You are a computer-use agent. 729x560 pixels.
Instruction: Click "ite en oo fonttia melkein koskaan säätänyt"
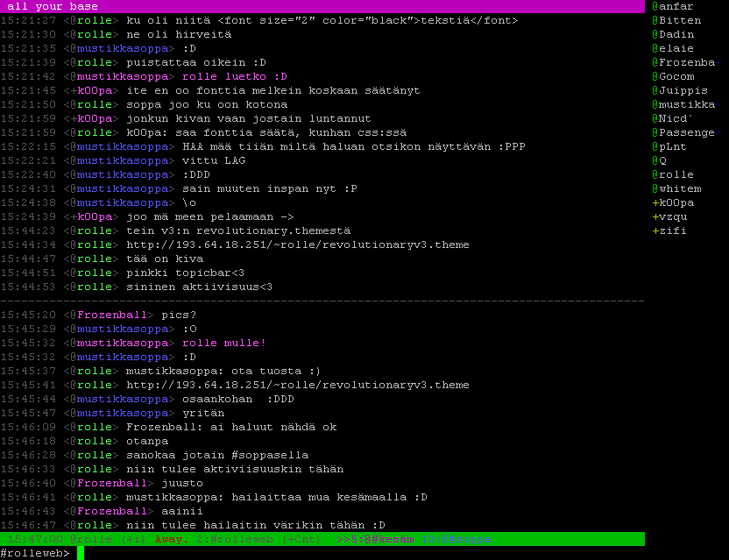click(273, 90)
